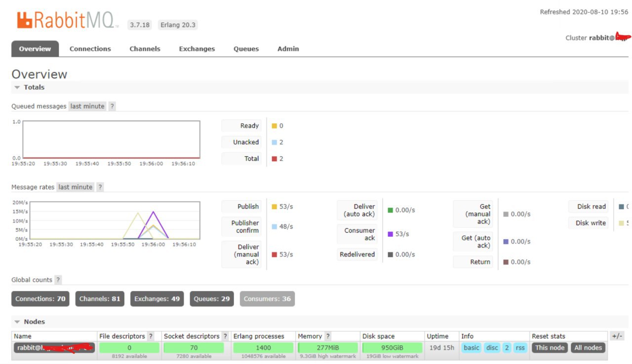The image size is (632, 364).
Task: Open Message rates help question mark
Action: point(100,187)
